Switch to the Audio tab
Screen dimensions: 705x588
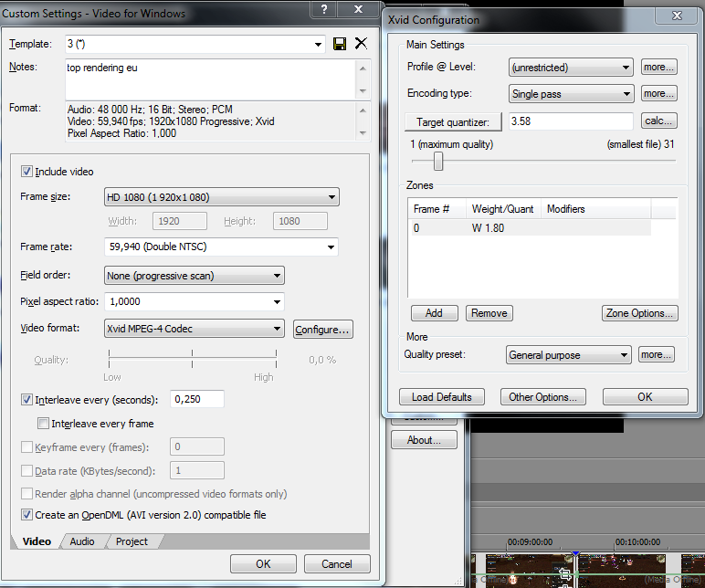[82, 541]
